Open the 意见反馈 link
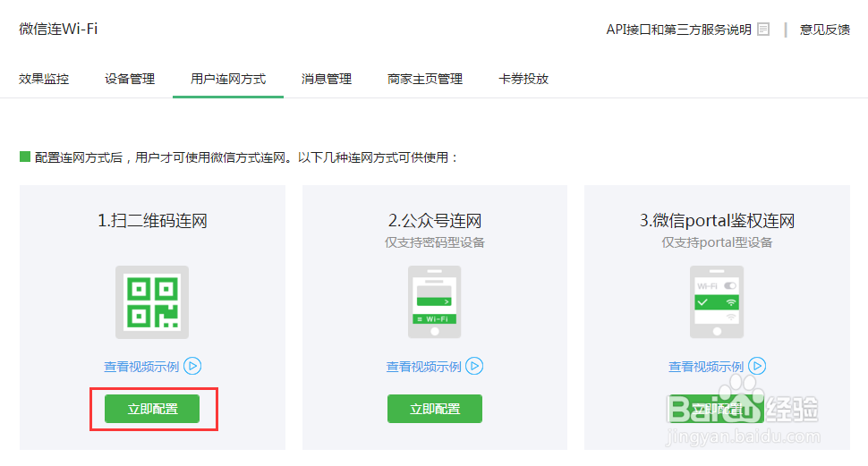The width and height of the screenshot is (868, 466). point(825,30)
